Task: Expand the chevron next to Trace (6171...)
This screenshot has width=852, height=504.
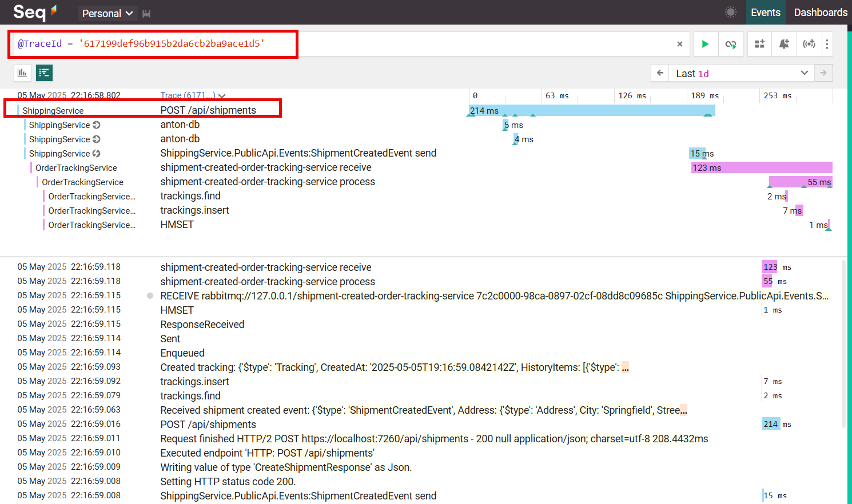Action: (x=222, y=96)
